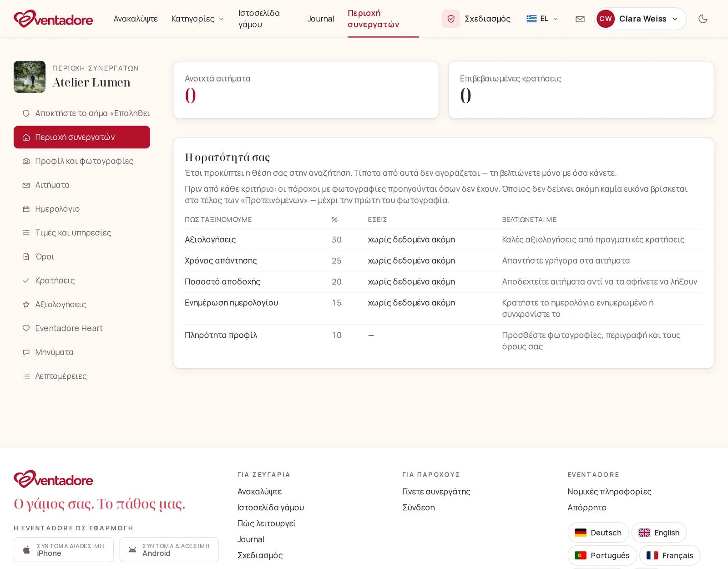Switch language to Deutsch in footer

click(598, 533)
